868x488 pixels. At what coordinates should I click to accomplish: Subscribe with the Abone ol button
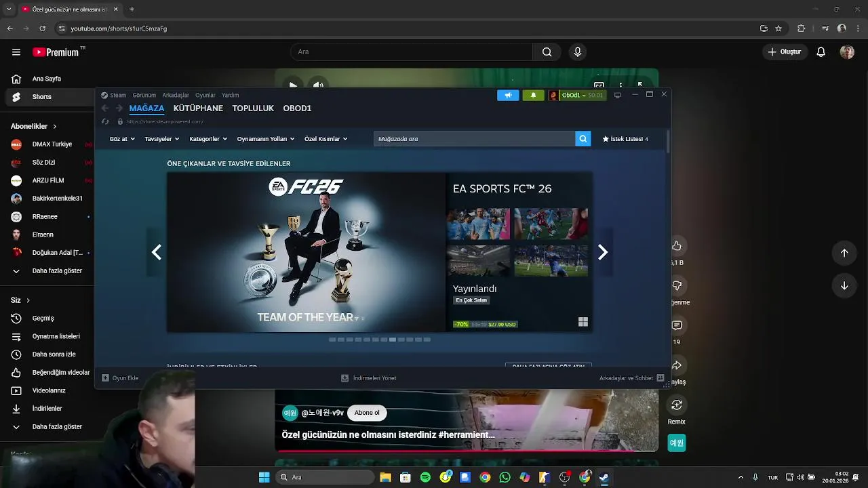367,413
